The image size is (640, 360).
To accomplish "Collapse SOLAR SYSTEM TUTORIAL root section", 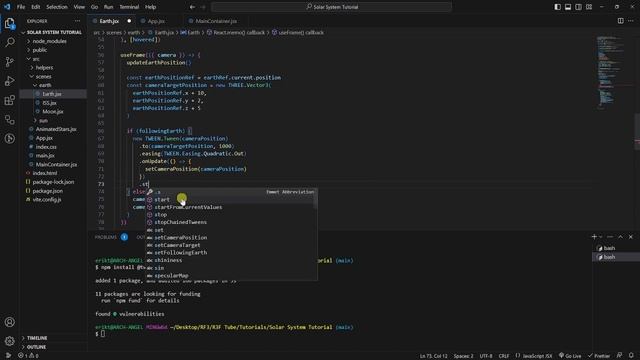I will click(x=54, y=32).
